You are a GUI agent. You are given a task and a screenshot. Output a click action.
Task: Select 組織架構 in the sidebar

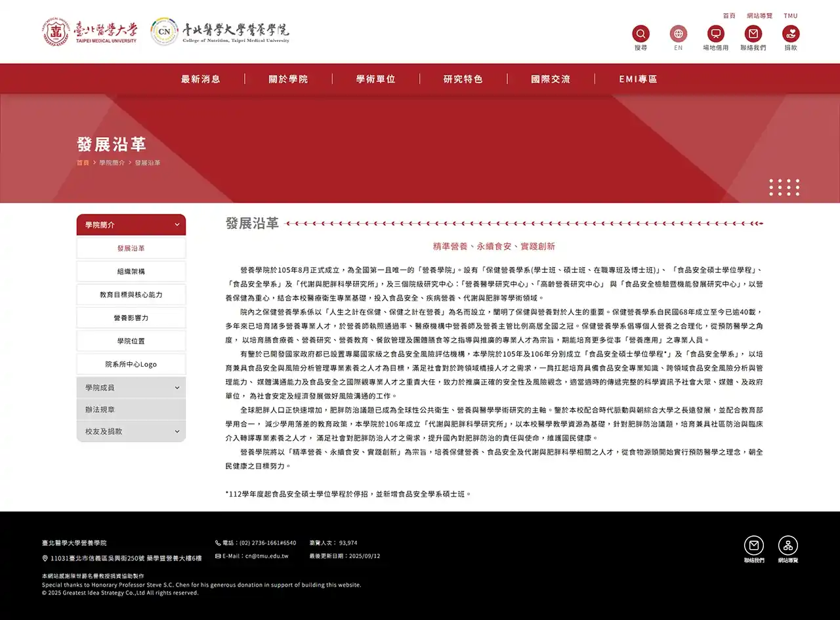(x=131, y=271)
